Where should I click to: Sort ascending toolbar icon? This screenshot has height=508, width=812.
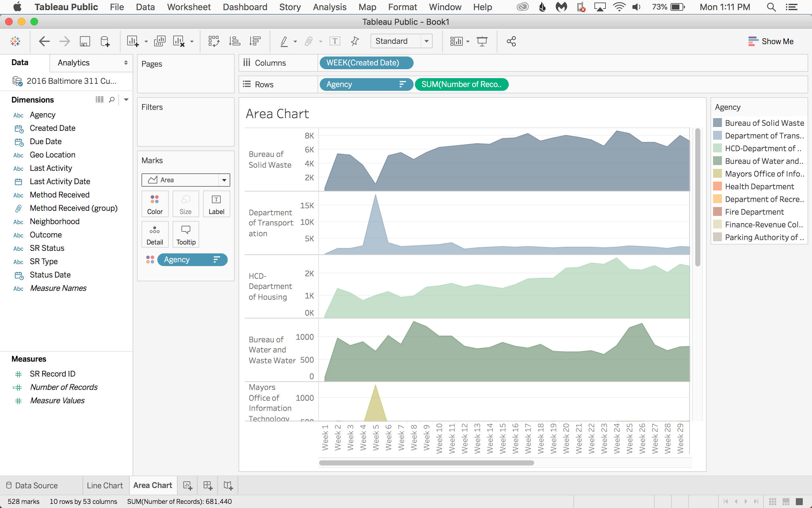(x=234, y=41)
